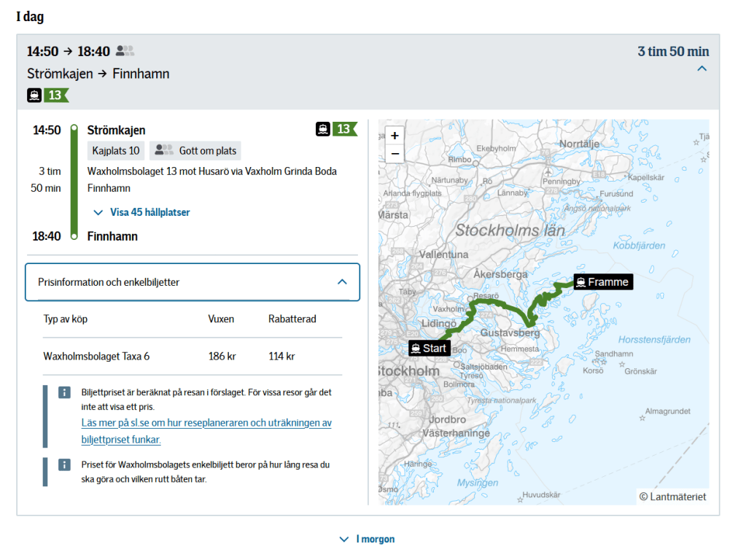746x560 pixels.
Task: Click Gustavsberg label on the map
Action: 510,333
